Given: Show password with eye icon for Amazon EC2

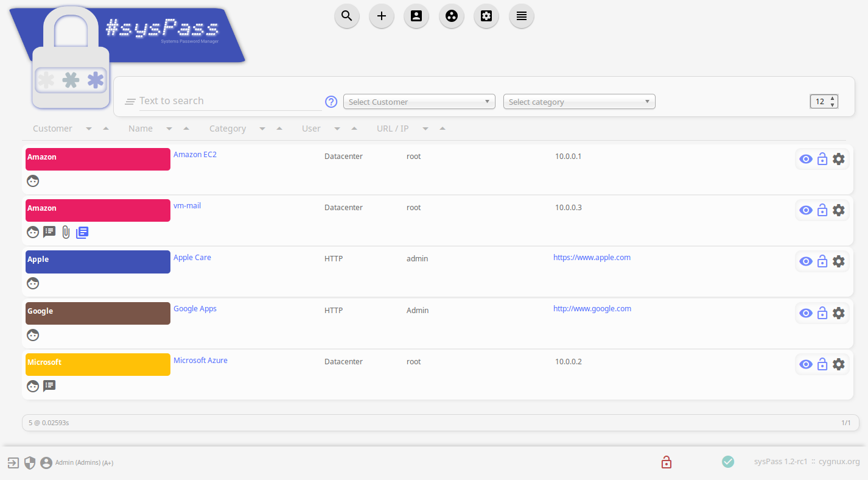Looking at the screenshot, I should (x=806, y=159).
